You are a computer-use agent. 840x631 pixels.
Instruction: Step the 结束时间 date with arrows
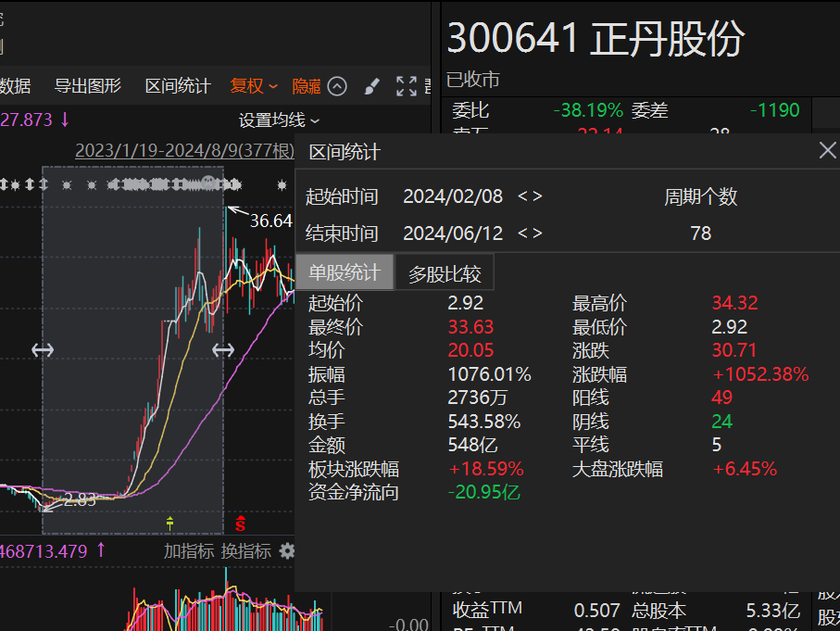coord(530,233)
